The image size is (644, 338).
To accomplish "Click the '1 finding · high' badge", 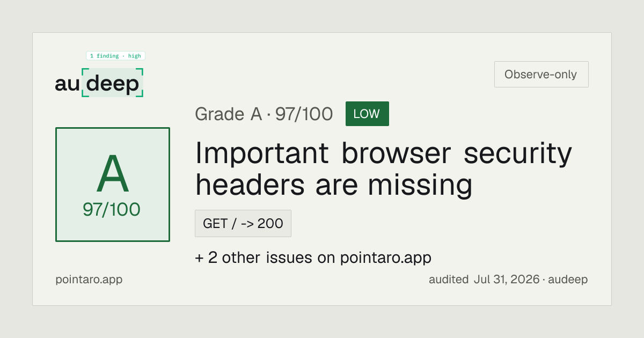I will 115,56.
